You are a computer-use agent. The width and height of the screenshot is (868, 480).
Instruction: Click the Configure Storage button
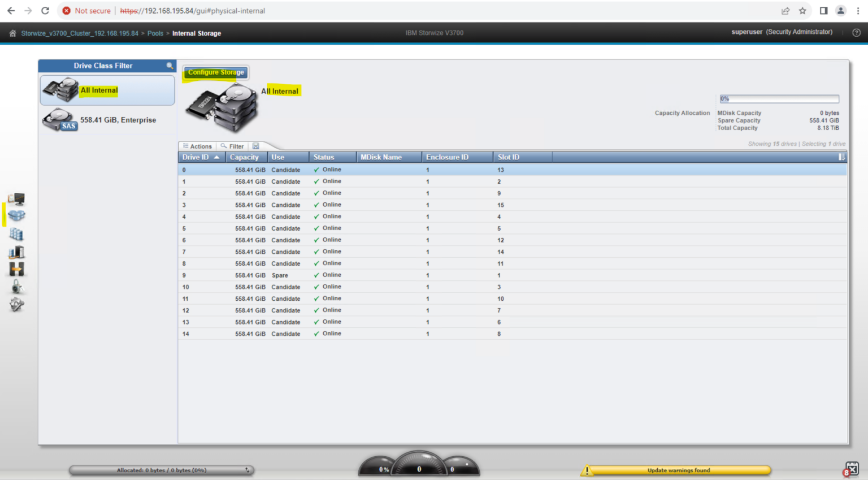(215, 72)
